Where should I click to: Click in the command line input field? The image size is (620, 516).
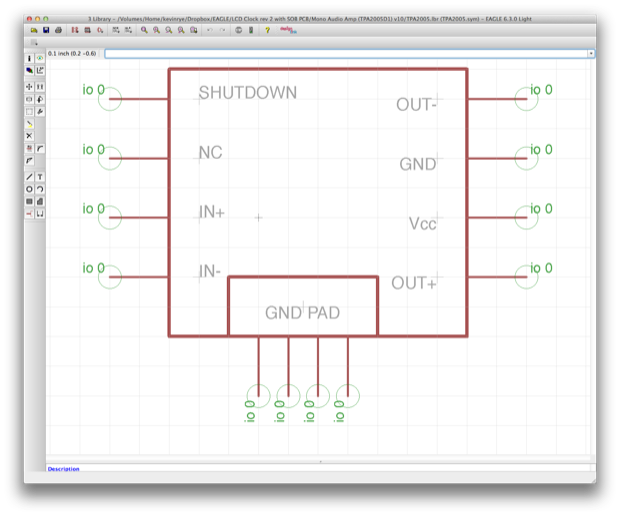[x=346, y=53]
